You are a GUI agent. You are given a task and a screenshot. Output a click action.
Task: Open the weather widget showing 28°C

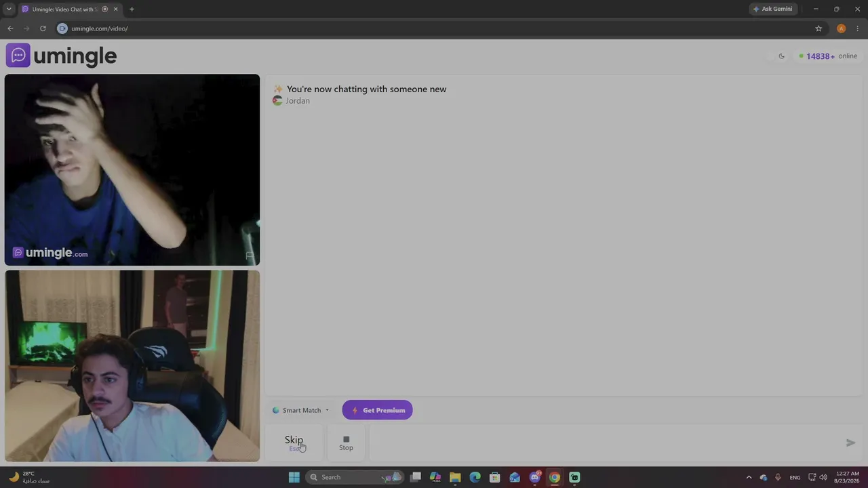click(x=29, y=477)
